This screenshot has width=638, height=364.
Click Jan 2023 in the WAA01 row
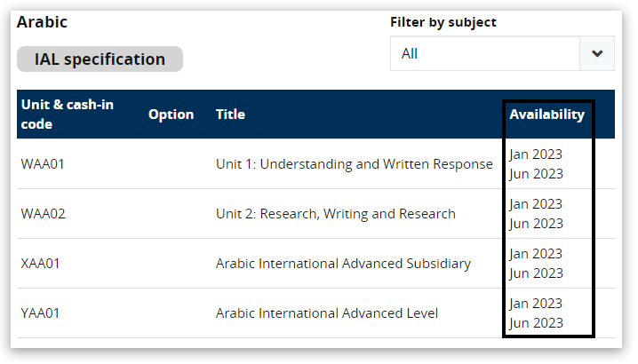pyautogui.click(x=536, y=154)
